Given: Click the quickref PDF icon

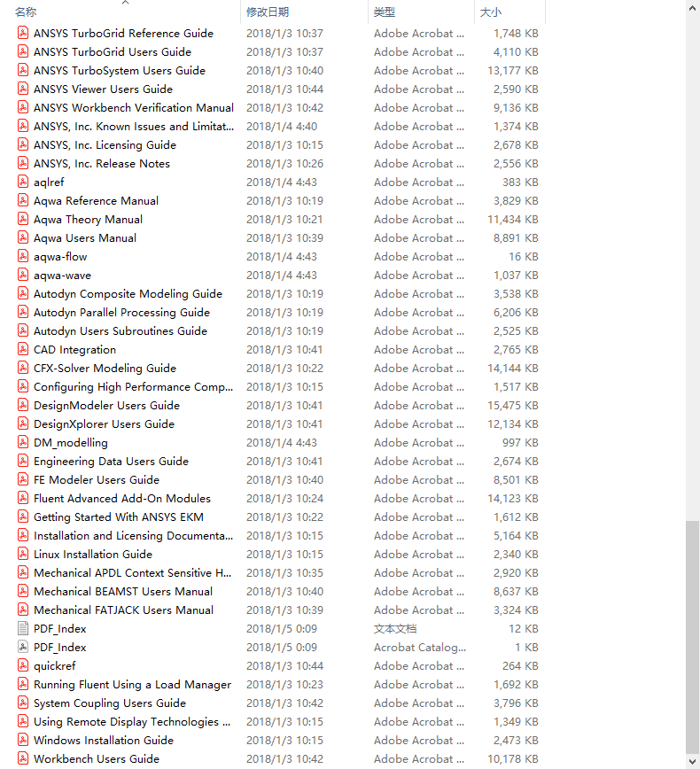Looking at the screenshot, I should (23, 666).
